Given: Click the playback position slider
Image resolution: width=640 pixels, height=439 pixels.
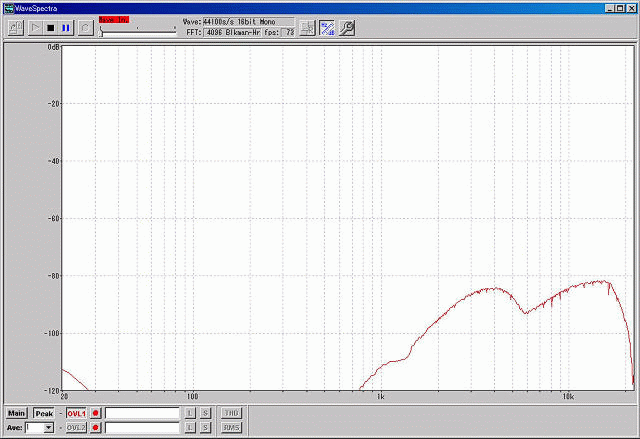Looking at the screenshot, I should tap(137, 32).
